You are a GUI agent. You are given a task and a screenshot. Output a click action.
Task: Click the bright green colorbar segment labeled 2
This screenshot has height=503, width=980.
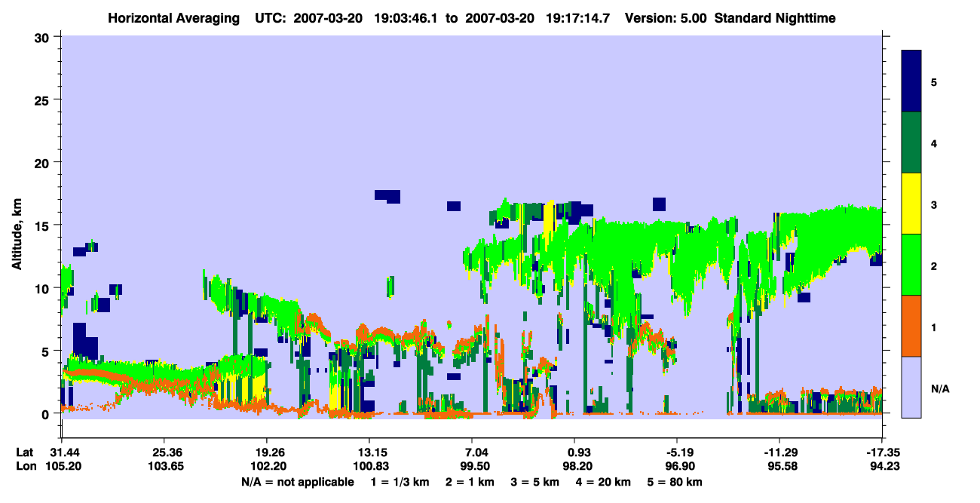click(x=911, y=265)
